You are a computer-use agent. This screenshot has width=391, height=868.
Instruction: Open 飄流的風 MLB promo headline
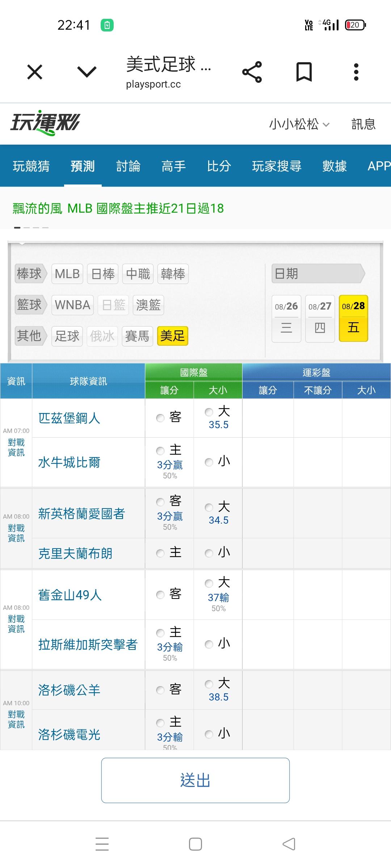(118, 208)
